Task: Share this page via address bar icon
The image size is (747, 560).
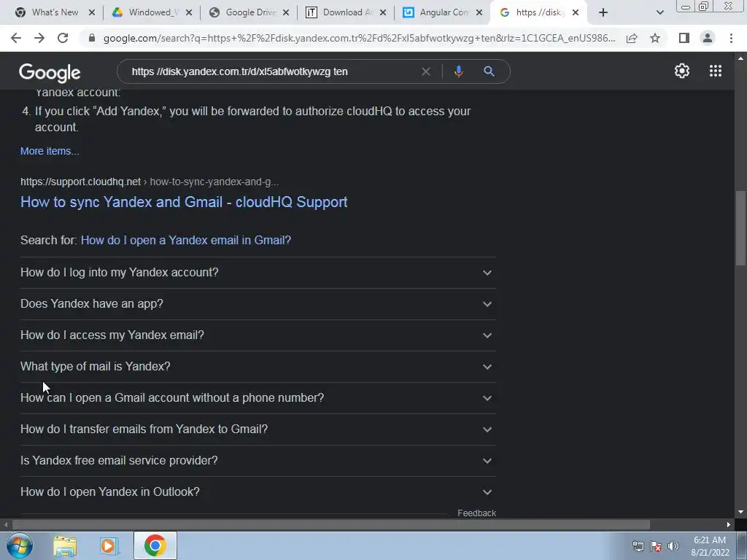Action: [x=632, y=38]
